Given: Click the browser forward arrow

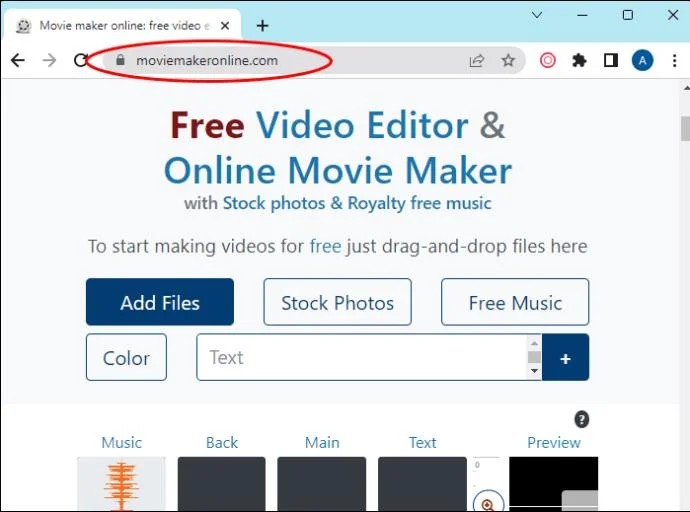Looking at the screenshot, I should tap(49, 60).
